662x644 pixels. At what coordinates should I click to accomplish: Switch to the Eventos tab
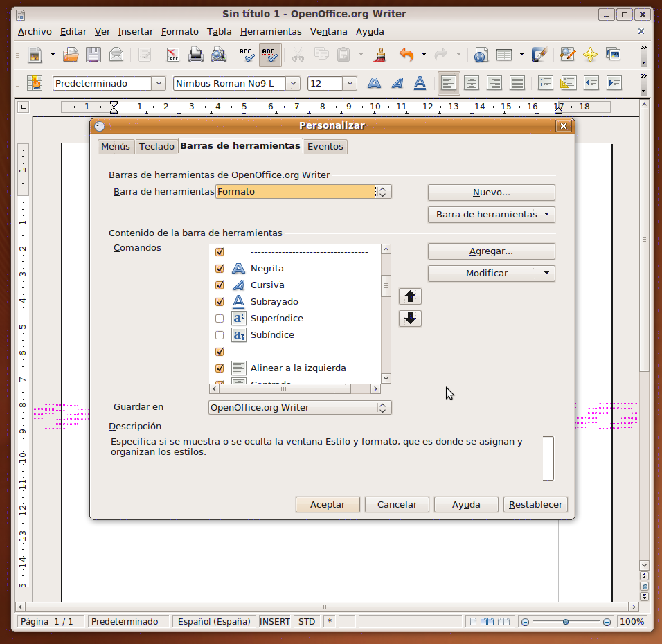pos(325,147)
